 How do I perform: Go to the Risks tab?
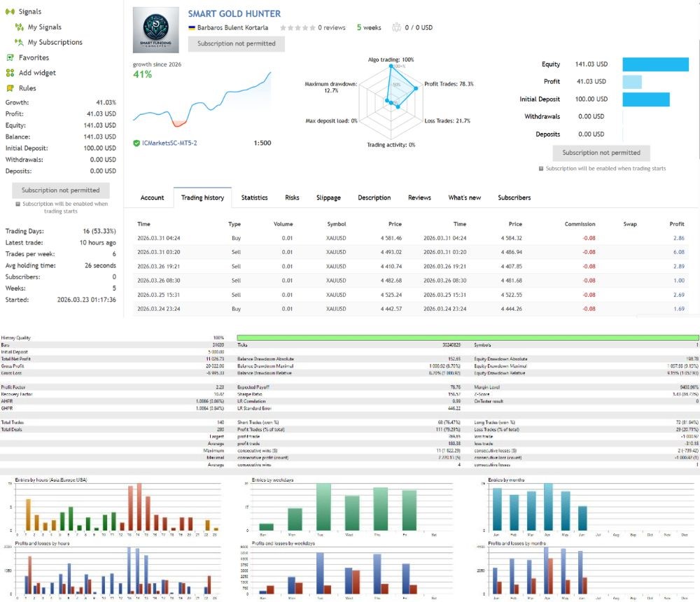pos(292,198)
